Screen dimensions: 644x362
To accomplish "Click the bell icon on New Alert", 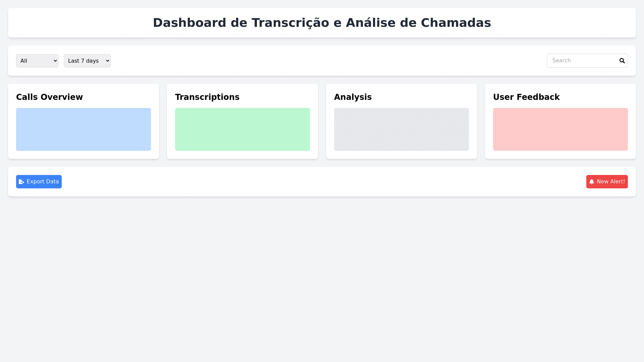I will (x=592, y=182).
